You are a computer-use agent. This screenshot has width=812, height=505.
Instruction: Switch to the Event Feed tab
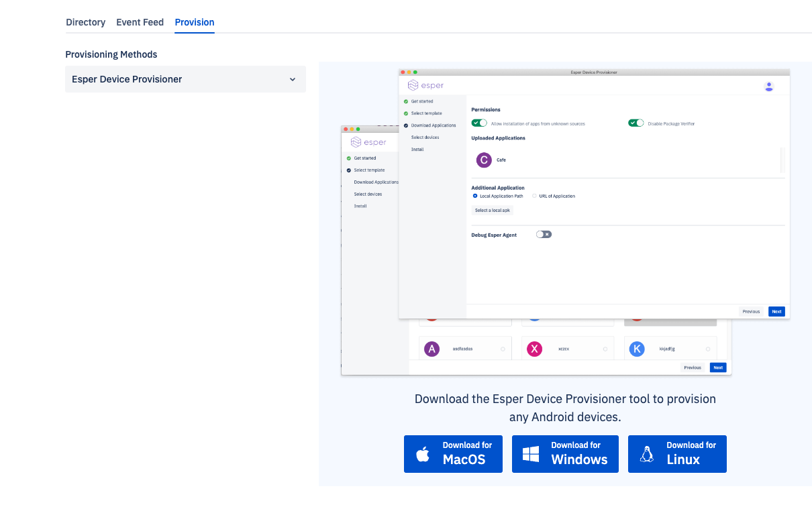tap(140, 22)
